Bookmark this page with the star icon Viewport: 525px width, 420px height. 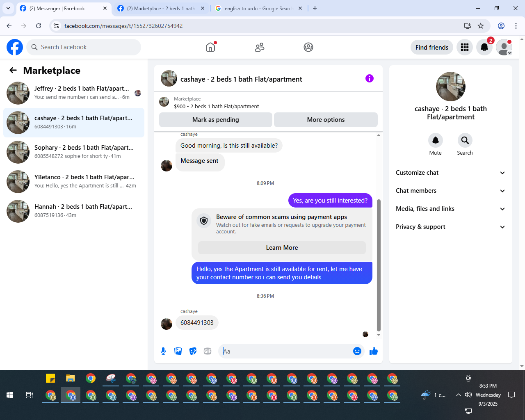(x=481, y=26)
